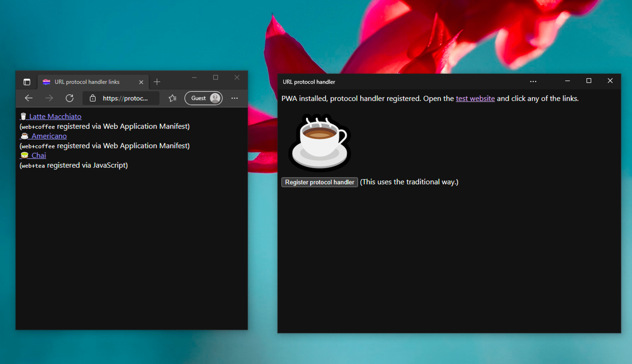
Task: Click the browser refresh/reload icon
Action: click(x=70, y=98)
